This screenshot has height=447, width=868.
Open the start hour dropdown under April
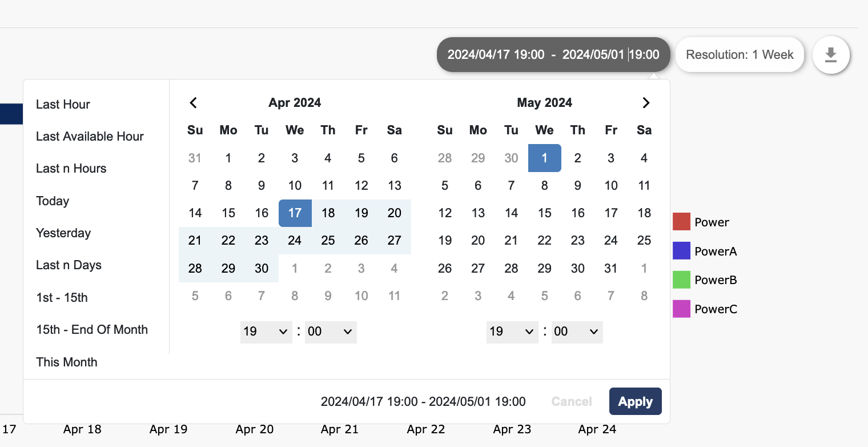(x=266, y=332)
